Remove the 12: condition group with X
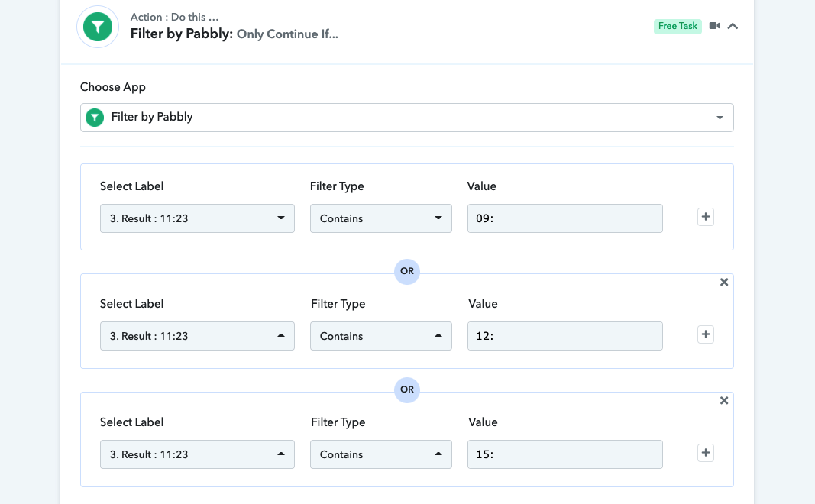 [724, 282]
